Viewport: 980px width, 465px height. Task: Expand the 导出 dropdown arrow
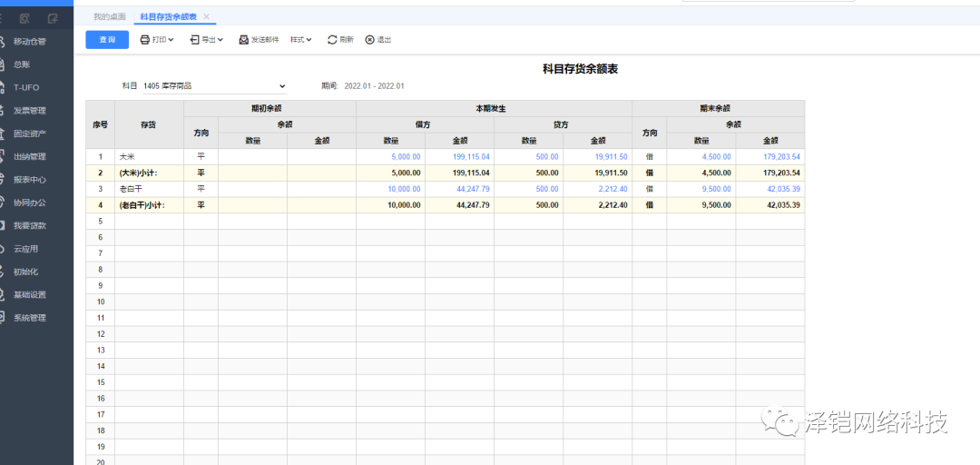click(220, 40)
